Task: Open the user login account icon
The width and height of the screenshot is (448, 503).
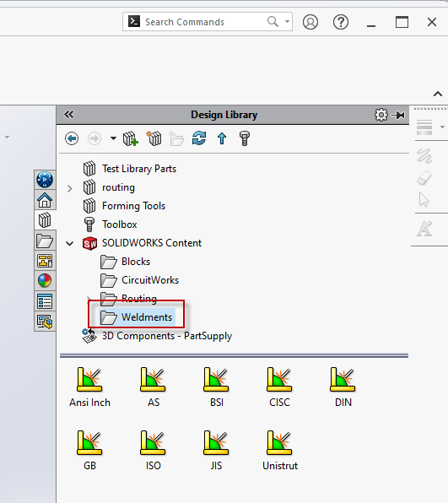Action: [310, 22]
